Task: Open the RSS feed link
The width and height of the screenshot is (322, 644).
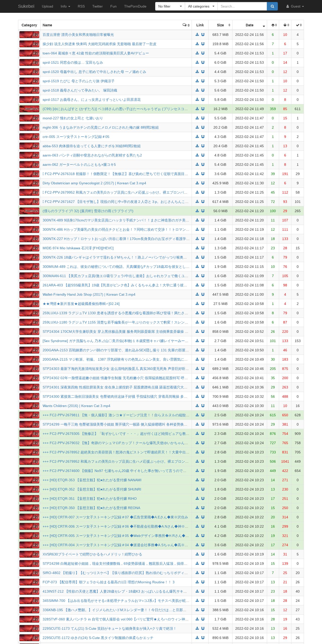Action: (81, 6)
